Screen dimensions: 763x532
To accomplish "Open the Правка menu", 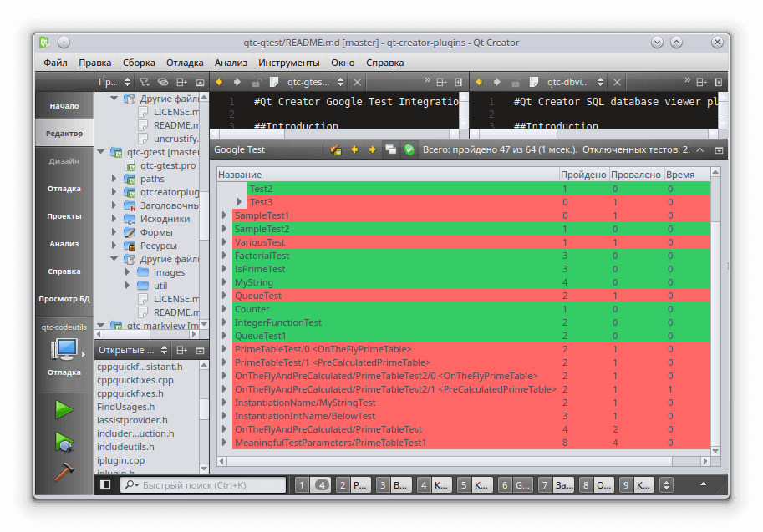I will tap(95, 63).
